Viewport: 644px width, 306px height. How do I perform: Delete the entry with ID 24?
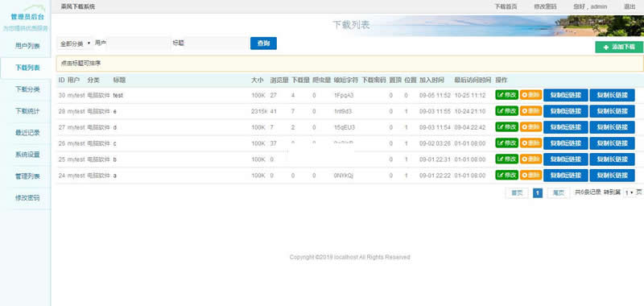pyautogui.click(x=530, y=176)
